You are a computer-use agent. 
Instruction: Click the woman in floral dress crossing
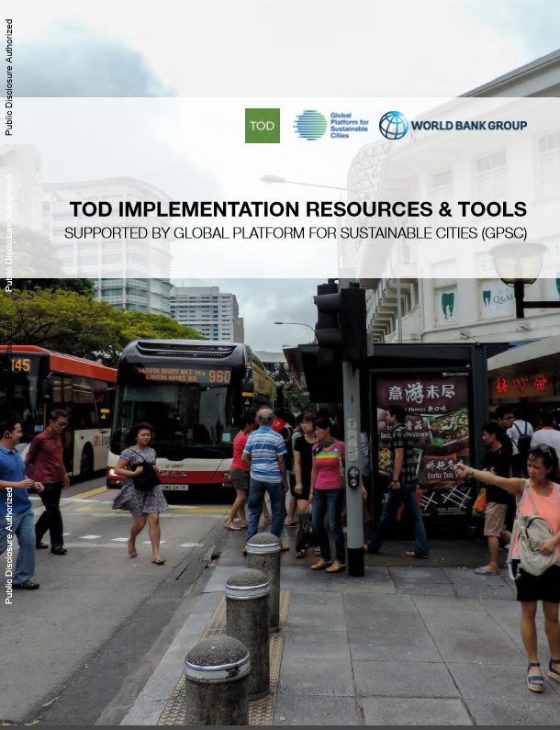tap(140, 488)
